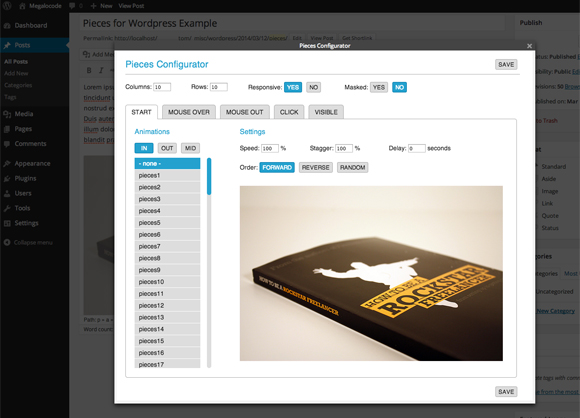
Task: Click the WordPress logo in admin bar
Action: point(7,6)
